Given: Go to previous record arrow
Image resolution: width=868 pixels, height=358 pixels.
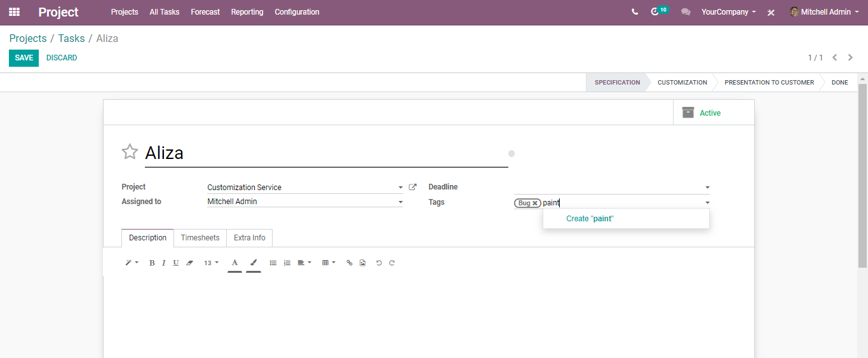Looking at the screenshot, I should [835, 57].
